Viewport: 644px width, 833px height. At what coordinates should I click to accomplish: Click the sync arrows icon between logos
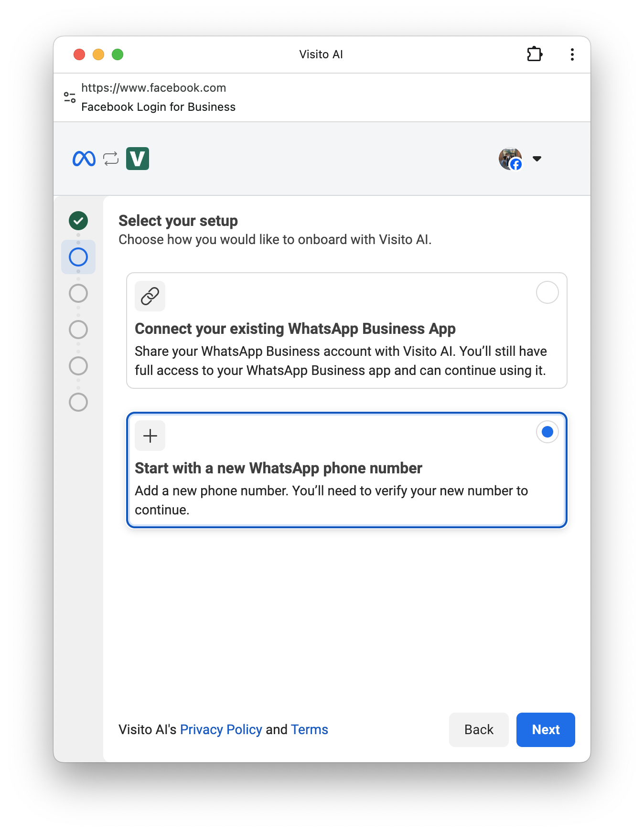[x=111, y=159]
